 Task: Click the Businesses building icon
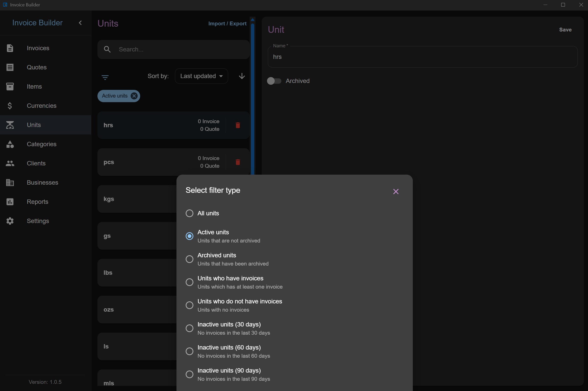10,182
